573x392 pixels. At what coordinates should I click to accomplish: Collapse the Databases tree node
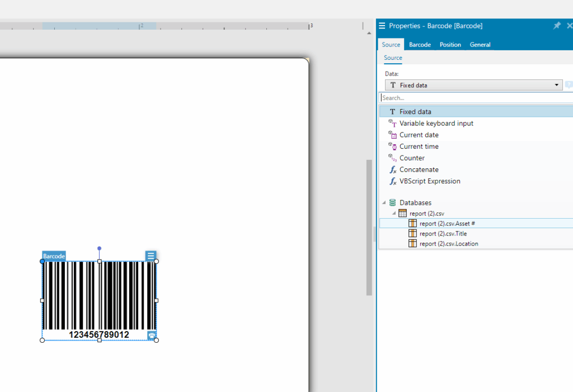click(x=384, y=202)
